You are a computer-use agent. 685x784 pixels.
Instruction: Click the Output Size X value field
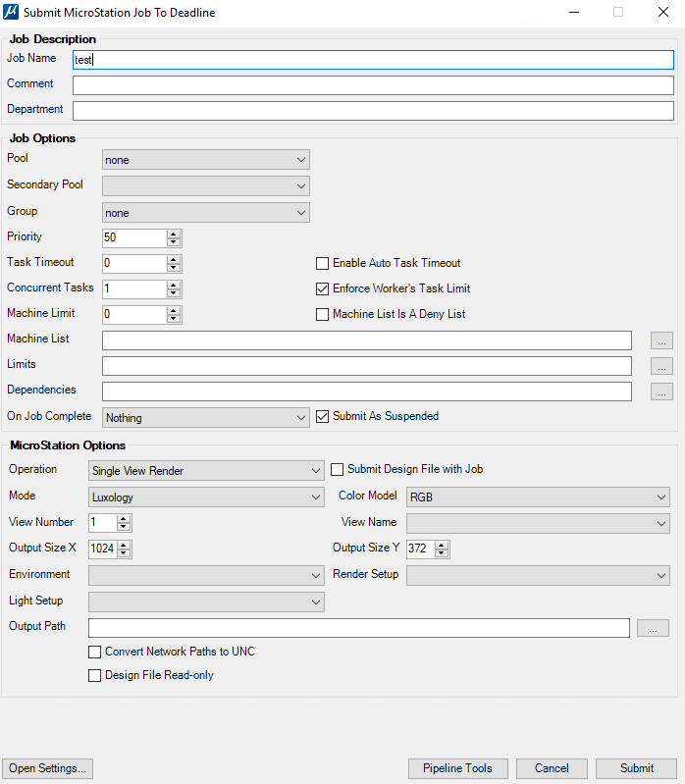pyautogui.click(x=103, y=549)
